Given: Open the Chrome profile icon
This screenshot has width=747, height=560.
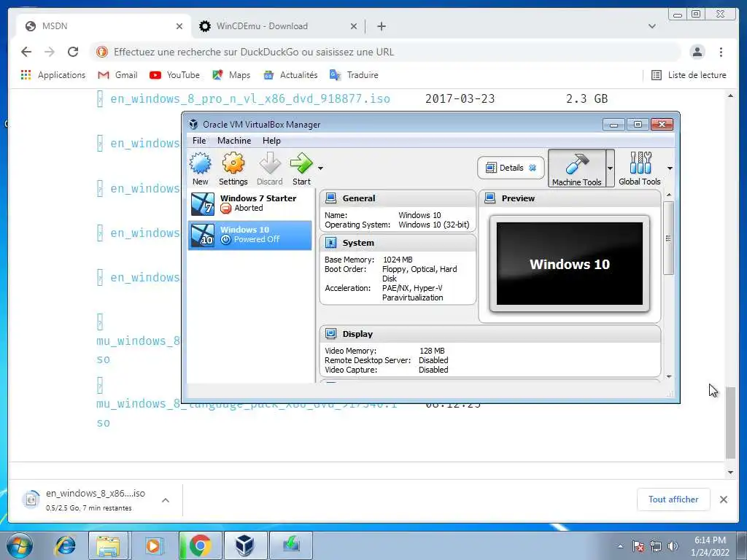Looking at the screenshot, I should click(697, 52).
